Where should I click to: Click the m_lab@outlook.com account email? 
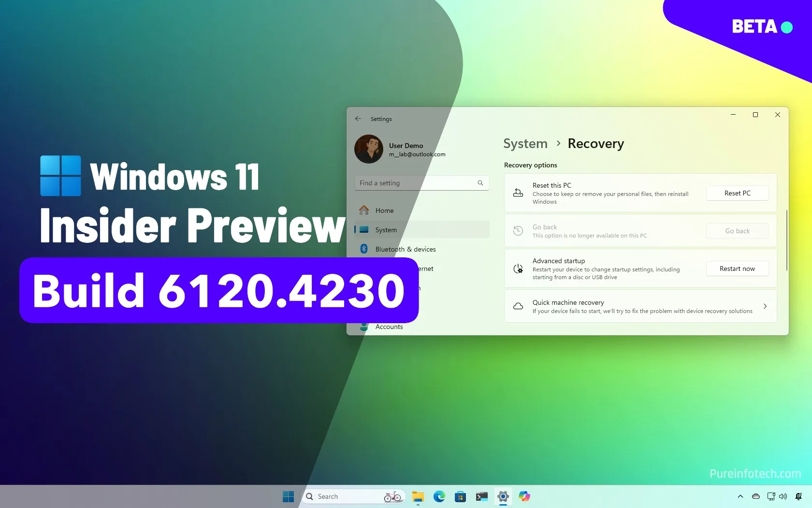(x=417, y=154)
